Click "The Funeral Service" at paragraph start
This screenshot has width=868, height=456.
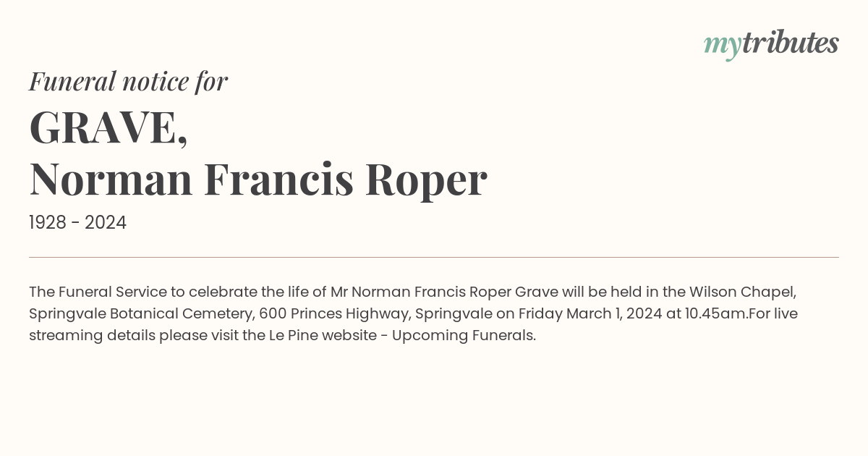pos(98,292)
